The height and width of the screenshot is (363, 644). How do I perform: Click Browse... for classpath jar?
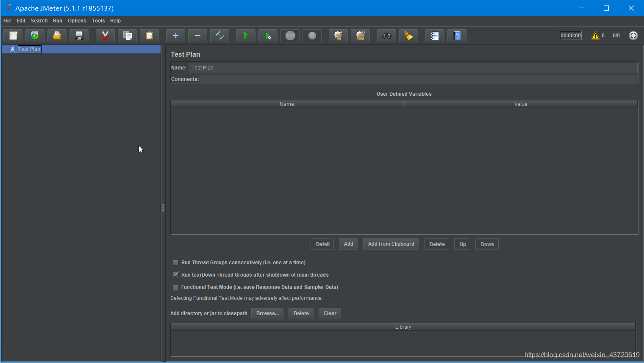click(x=267, y=313)
